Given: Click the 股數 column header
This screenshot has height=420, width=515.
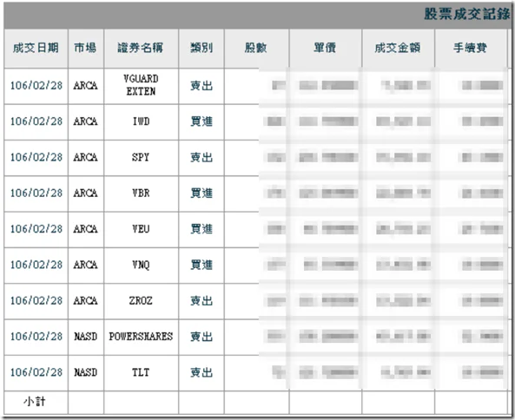Looking at the screenshot, I should (x=256, y=49).
